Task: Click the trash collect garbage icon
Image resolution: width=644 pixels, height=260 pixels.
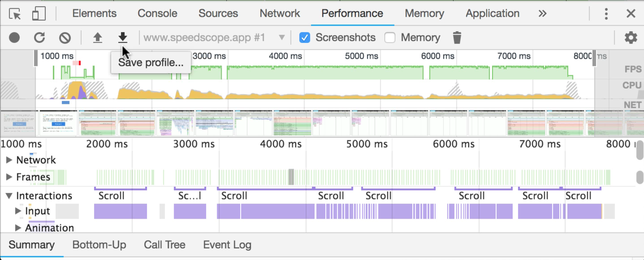Action: [x=457, y=38]
